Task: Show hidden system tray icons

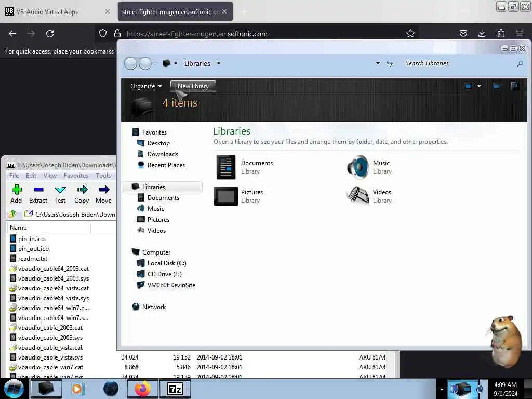Action: point(442,389)
